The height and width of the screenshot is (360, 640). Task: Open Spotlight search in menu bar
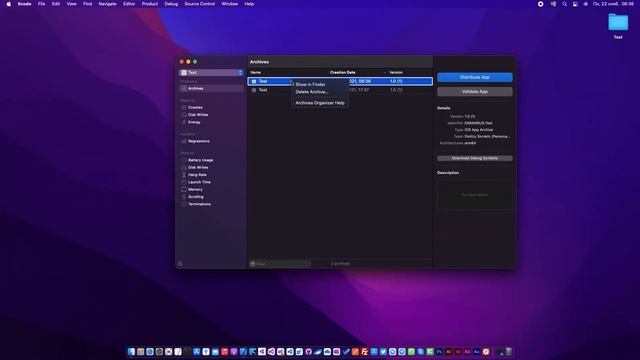point(564,4)
